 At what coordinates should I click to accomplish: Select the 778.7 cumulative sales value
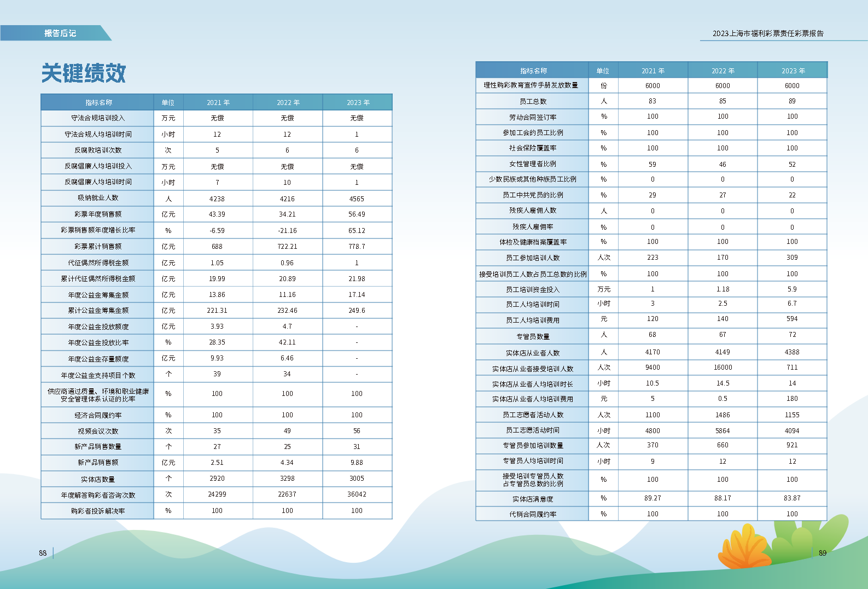click(357, 247)
